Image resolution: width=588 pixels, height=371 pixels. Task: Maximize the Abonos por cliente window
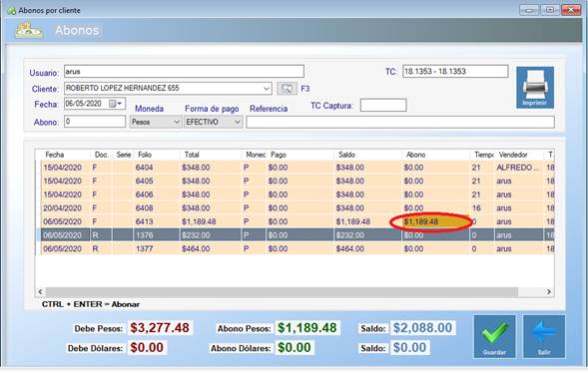point(550,10)
